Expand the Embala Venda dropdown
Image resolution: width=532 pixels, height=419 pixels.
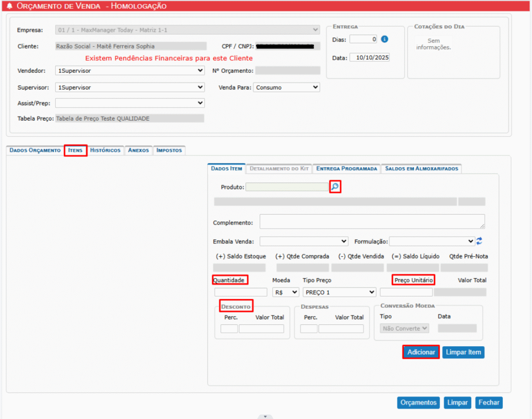304,241
